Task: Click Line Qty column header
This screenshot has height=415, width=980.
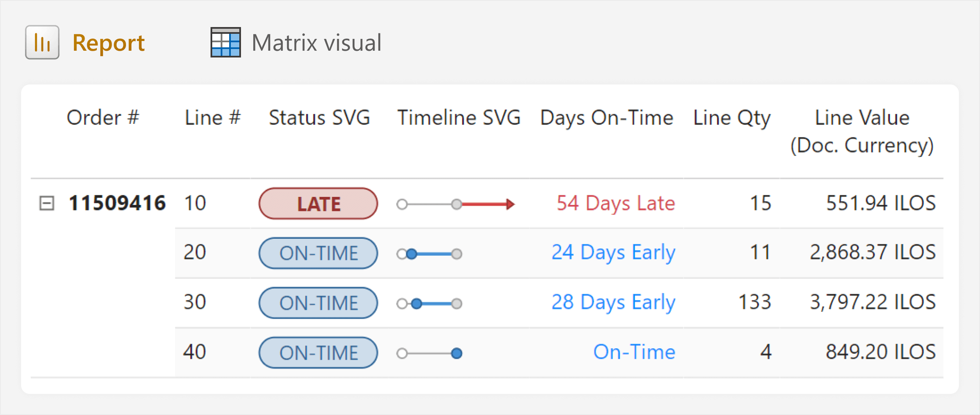Action: tap(732, 118)
